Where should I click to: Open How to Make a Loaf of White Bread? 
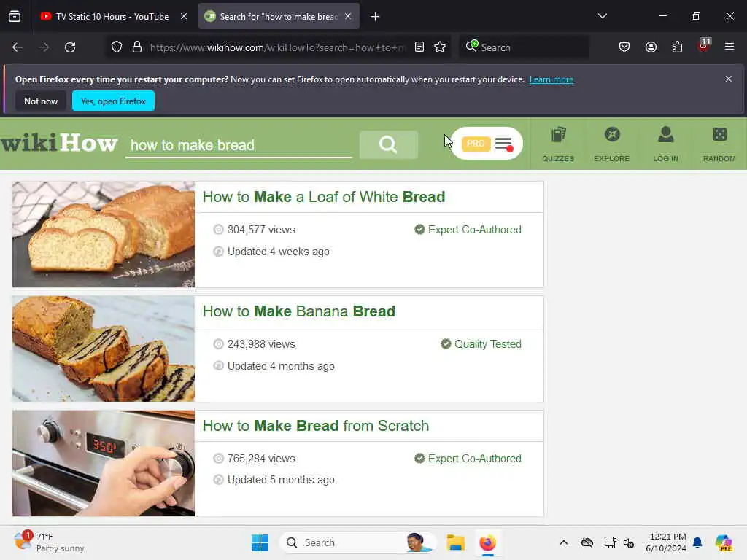[x=323, y=197]
